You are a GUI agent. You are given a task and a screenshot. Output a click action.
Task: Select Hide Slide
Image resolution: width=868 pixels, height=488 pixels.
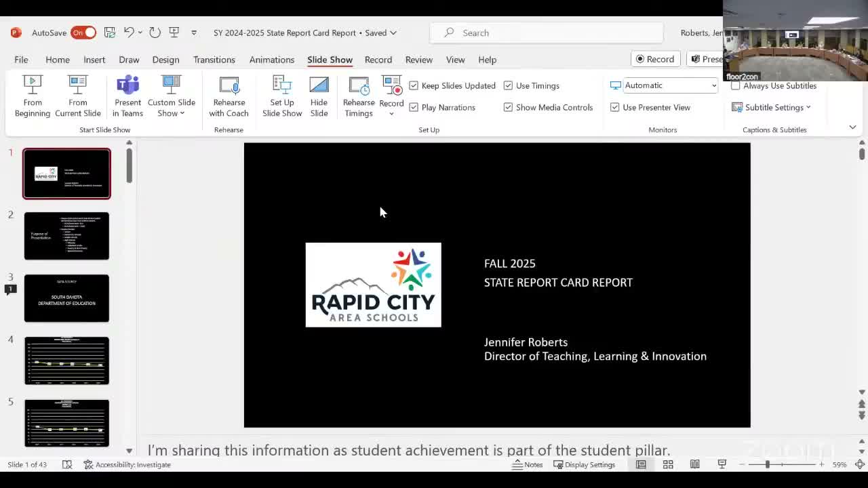pos(319,95)
